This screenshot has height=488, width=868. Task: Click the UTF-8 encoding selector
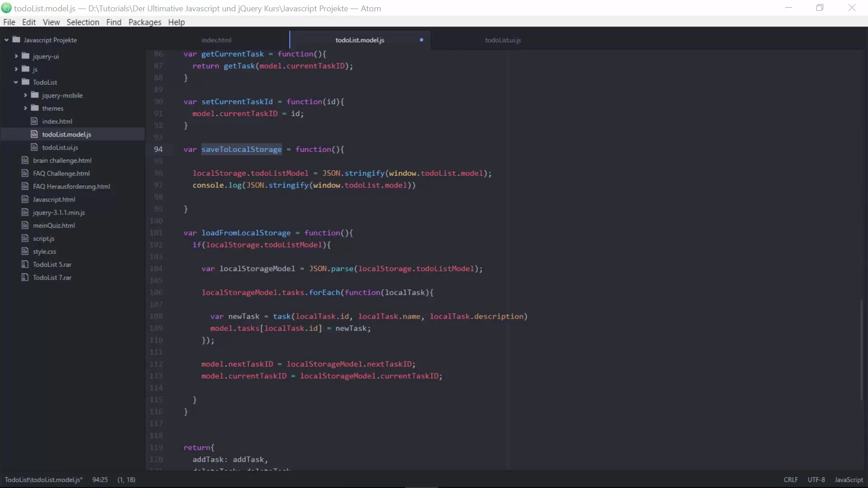pos(816,480)
